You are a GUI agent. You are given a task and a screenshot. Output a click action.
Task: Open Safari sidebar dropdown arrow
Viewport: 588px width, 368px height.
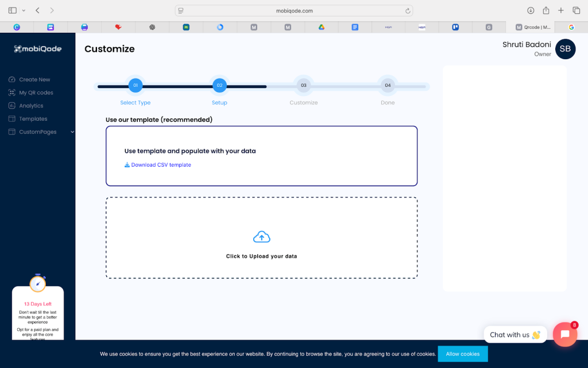coord(24,10)
